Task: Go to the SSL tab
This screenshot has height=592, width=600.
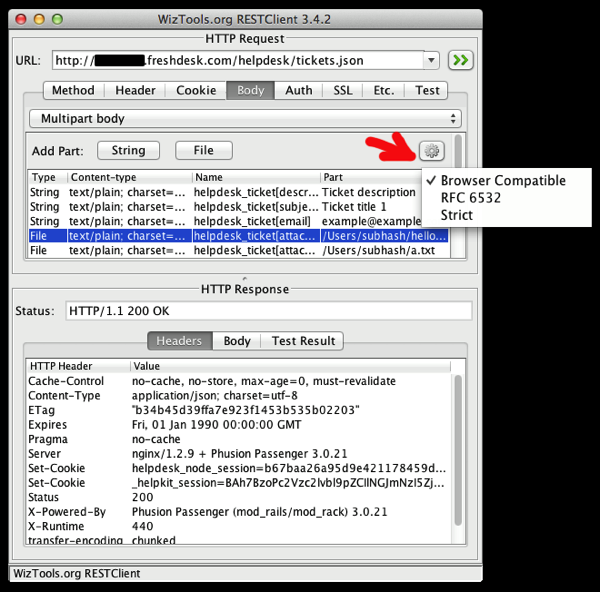Action: pos(343,90)
